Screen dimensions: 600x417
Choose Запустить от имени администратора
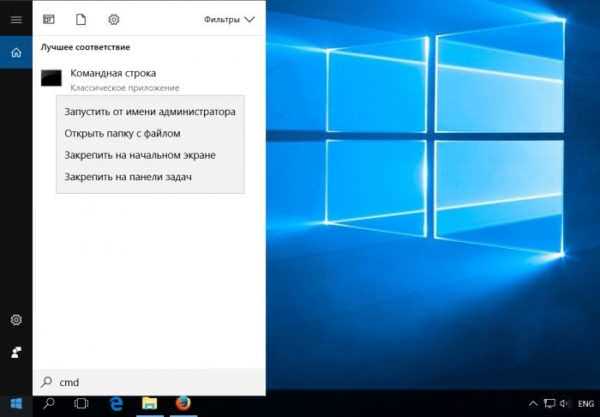tap(150, 112)
